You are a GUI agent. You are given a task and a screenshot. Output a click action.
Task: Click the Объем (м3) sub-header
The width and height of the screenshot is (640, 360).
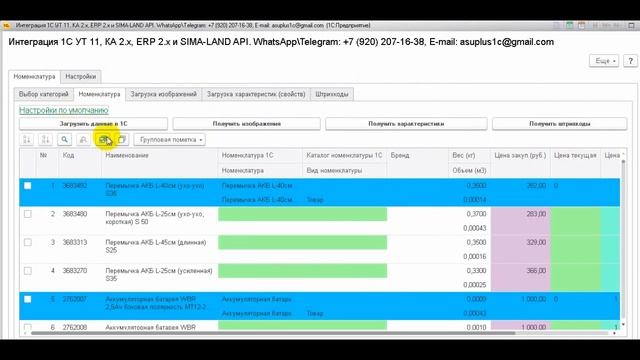point(469,171)
